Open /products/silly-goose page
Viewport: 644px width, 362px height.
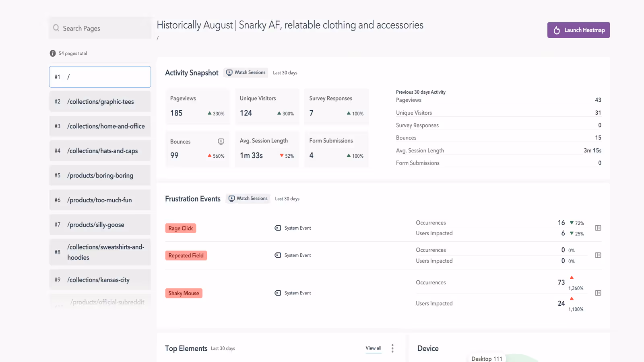100,224
